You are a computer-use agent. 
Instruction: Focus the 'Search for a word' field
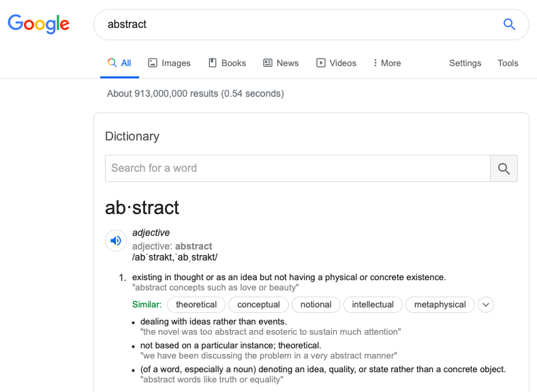pyautogui.click(x=297, y=168)
